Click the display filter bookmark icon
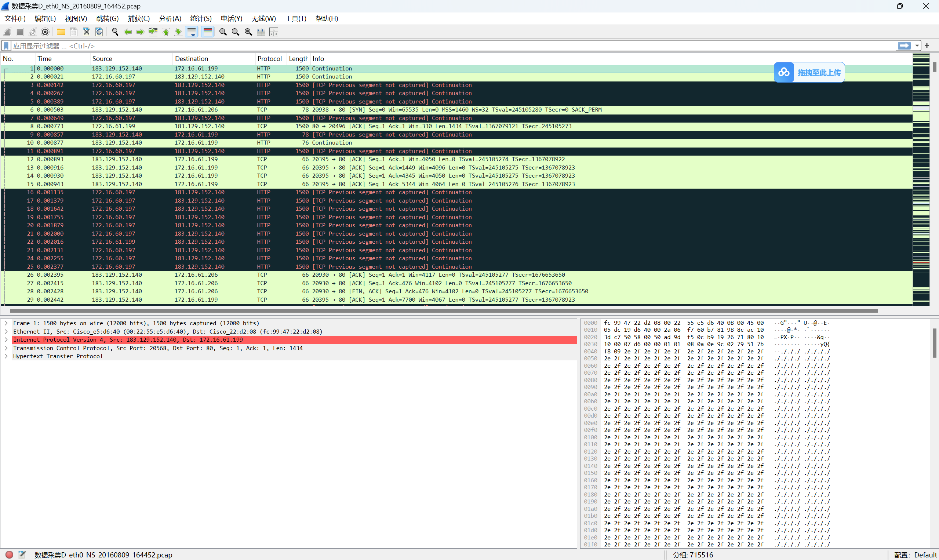 6,46
